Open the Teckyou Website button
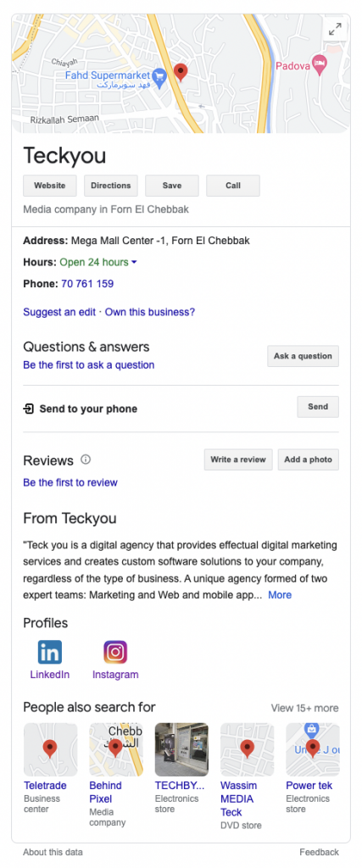The width and height of the screenshot is (362, 868). tap(50, 186)
